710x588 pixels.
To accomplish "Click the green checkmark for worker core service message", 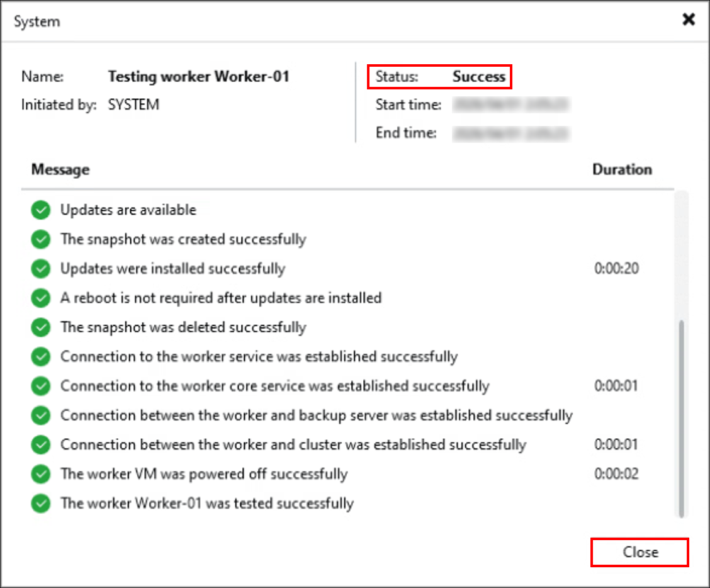I will tap(40, 386).
